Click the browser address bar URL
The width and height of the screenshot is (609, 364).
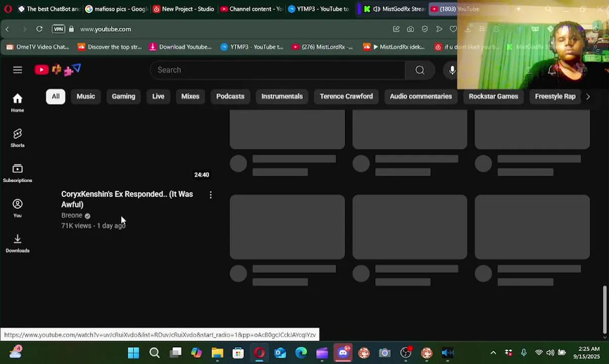pos(105,29)
